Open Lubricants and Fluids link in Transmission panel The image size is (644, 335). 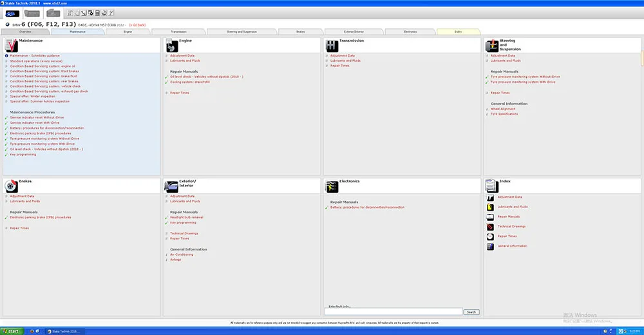point(345,61)
